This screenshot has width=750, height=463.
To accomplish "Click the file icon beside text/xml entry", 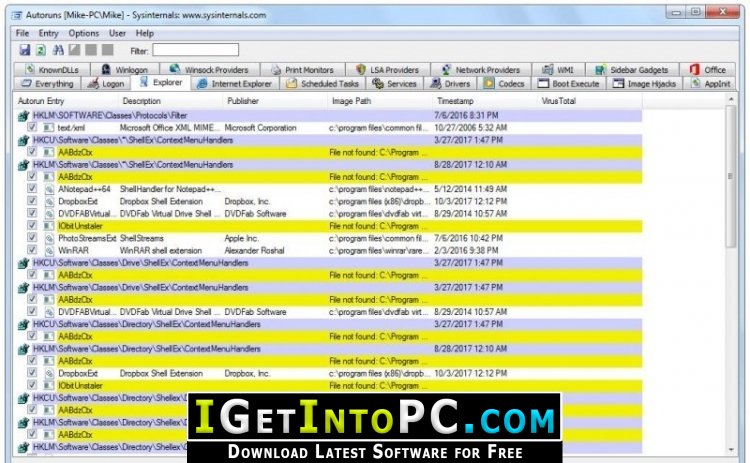I will (x=47, y=128).
